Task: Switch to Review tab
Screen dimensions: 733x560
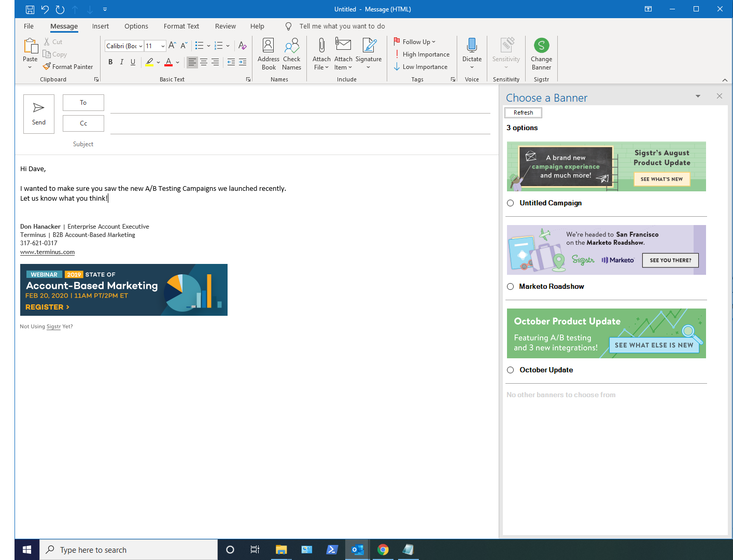Action: tap(225, 26)
